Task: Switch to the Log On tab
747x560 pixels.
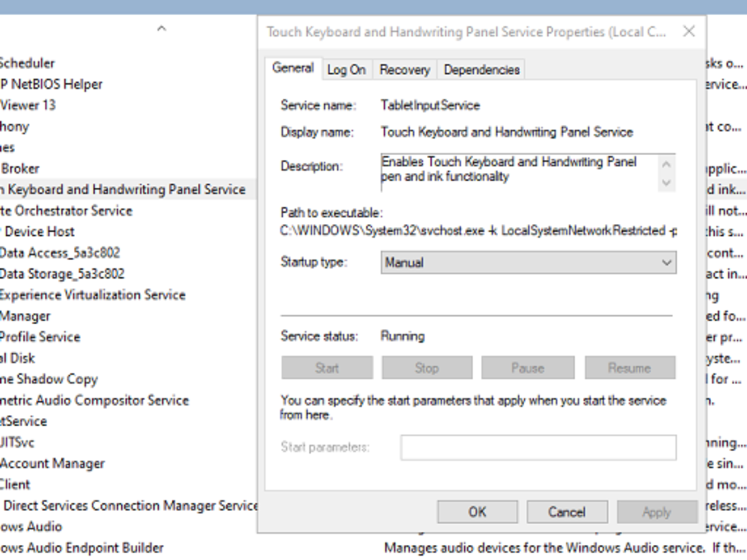Action: point(346,70)
